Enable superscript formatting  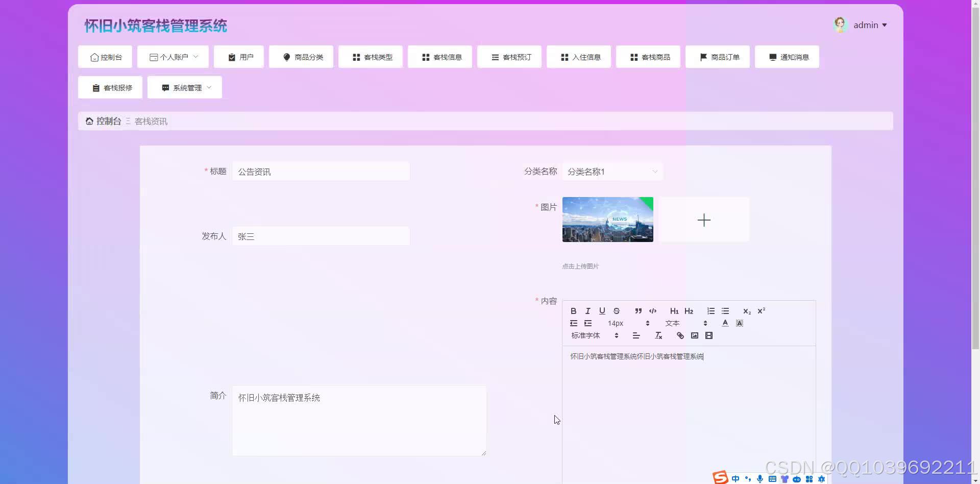(x=761, y=310)
